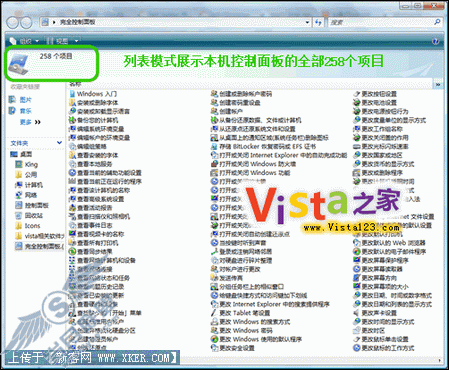Viewport: 449px width, 370px height.
Task: Click the Forward navigation button
Action: (x=26, y=22)
